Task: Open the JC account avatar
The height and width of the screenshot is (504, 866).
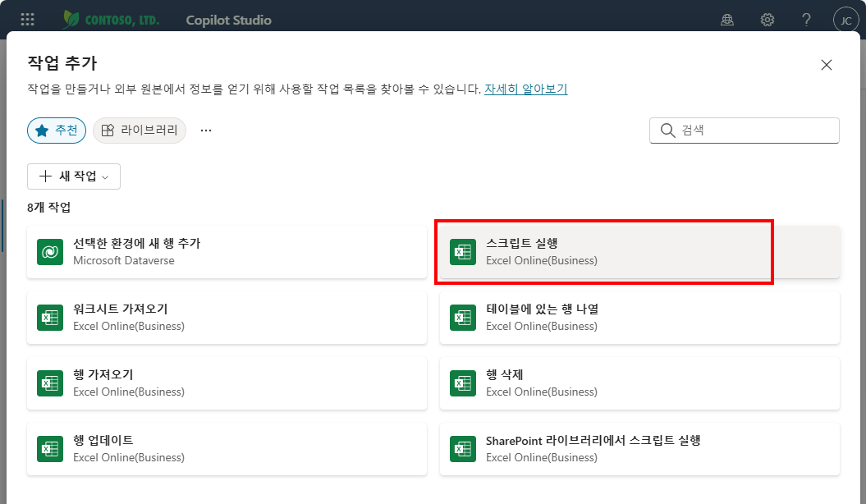Action: (845, 21)
